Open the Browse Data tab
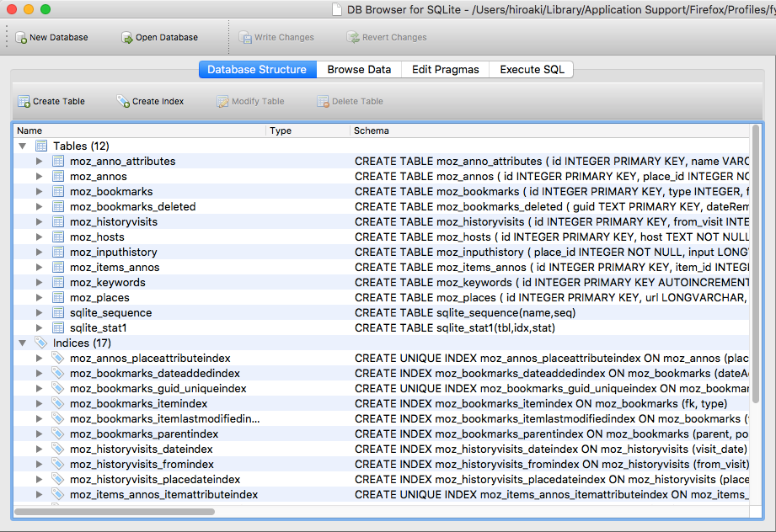The image size is (776, 532). coord(359,70)
